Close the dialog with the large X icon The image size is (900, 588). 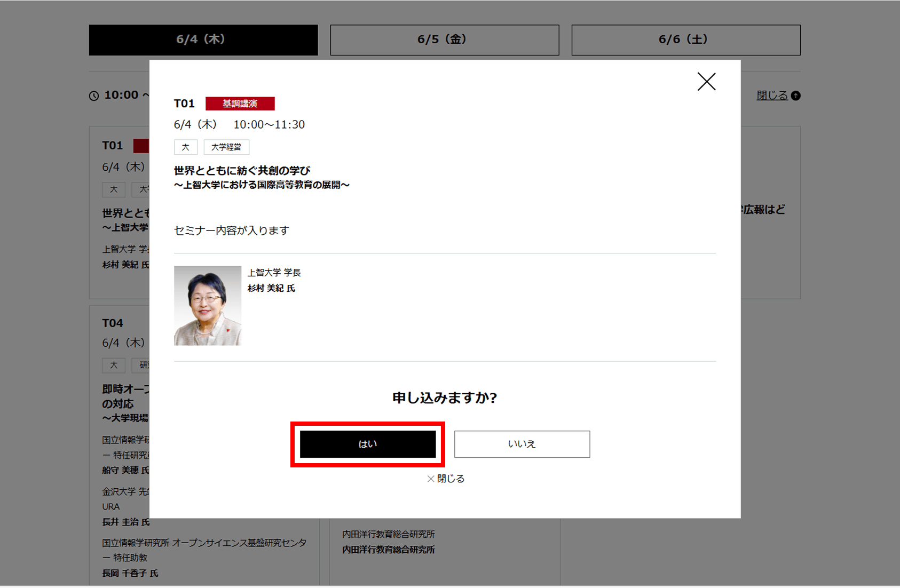coord(706,82)
